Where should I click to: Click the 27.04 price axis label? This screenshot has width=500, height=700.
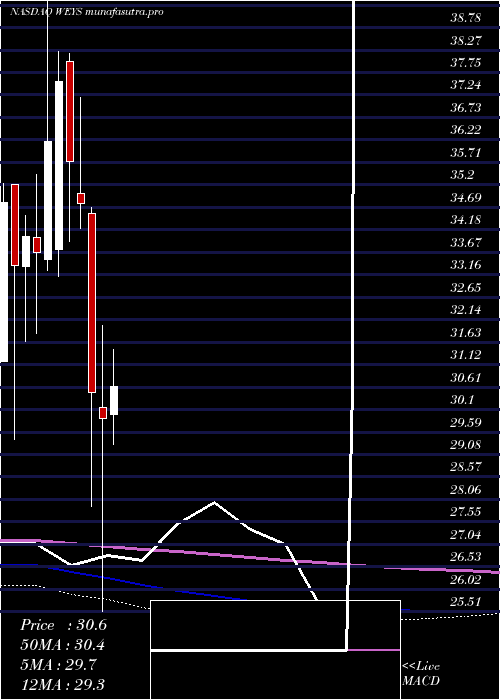[466, 534]
